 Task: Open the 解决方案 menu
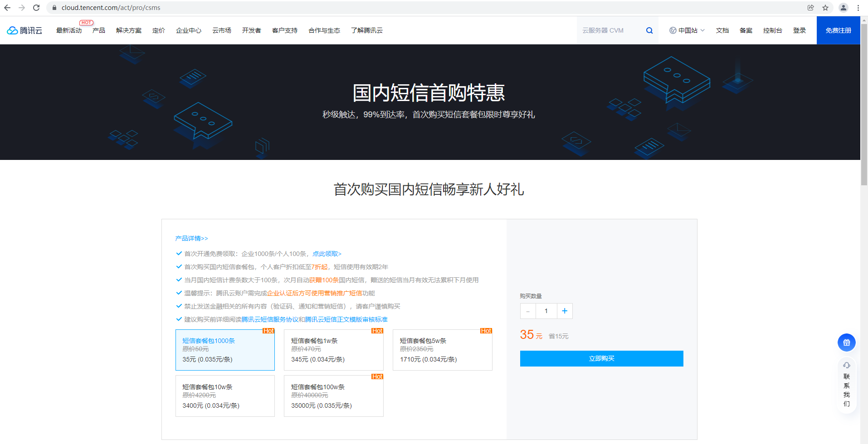(x=129, y=30)
